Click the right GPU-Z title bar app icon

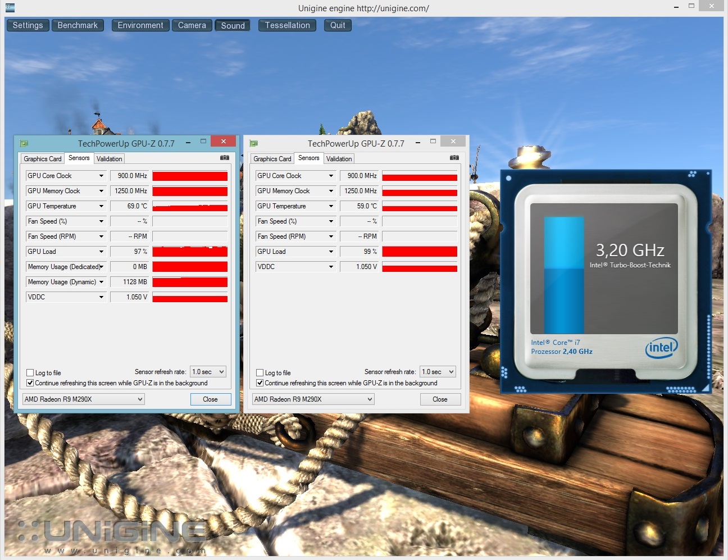point(254,143)
